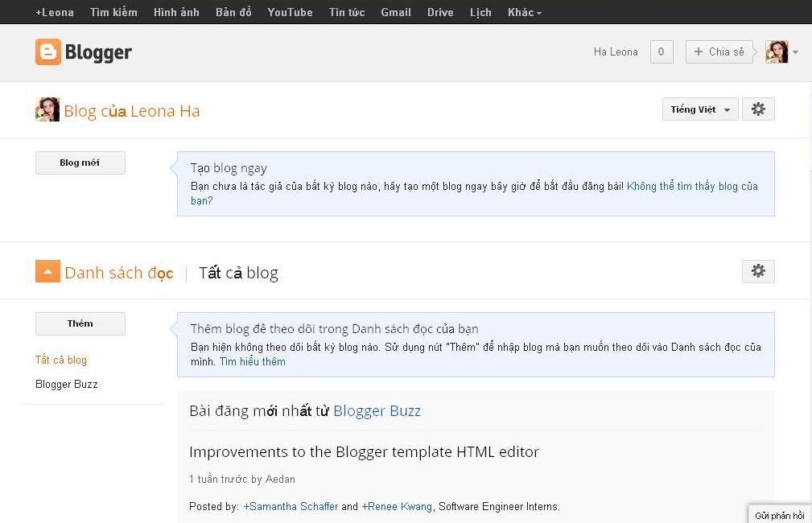Image resolution: width=812 pixels, height=523 pixels.
Task: Expand the Tiếng Việt language dropdown
Action: (700, 109)
